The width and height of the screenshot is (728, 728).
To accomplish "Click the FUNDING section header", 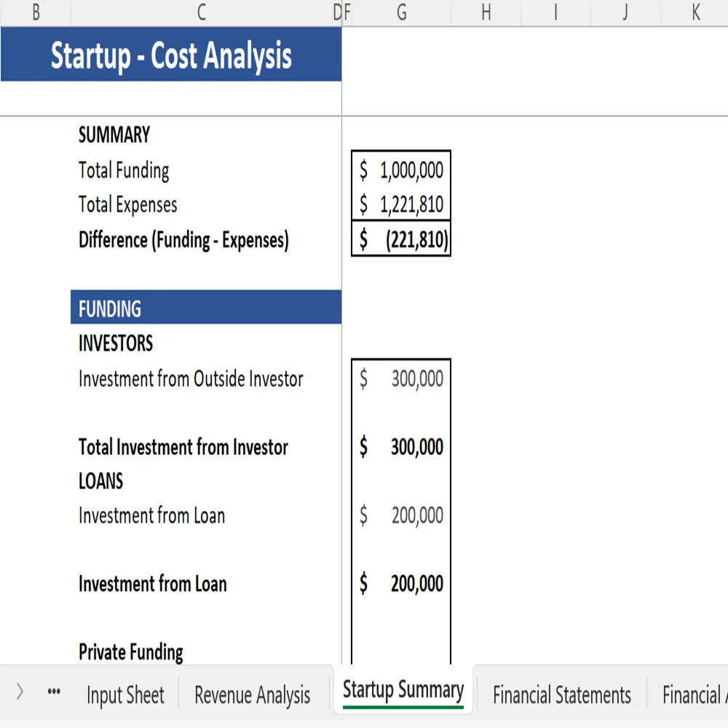I will point(206,307).
